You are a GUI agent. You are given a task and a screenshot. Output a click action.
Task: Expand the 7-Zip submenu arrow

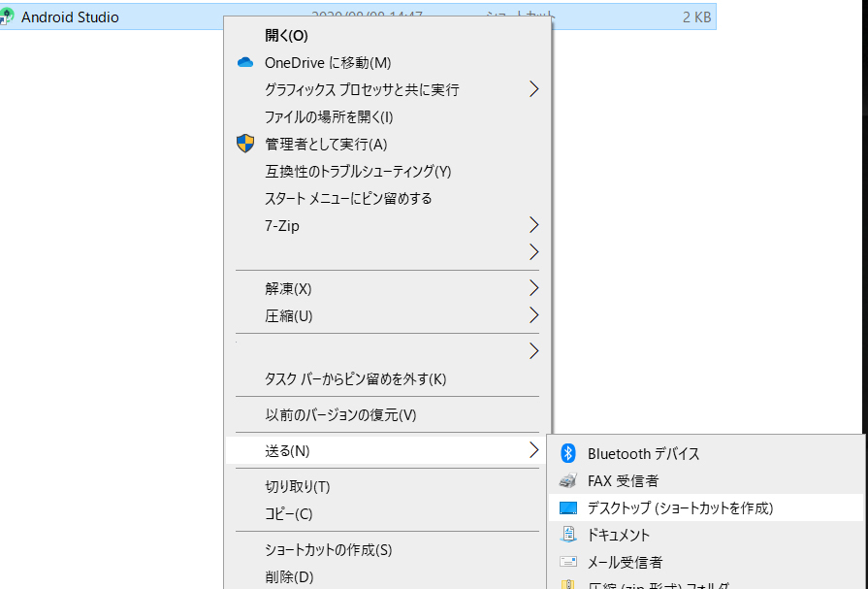pos(532,225)
